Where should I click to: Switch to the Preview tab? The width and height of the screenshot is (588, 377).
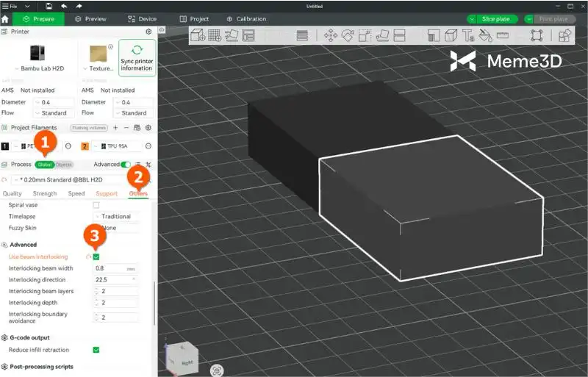[x=90, y=19]
